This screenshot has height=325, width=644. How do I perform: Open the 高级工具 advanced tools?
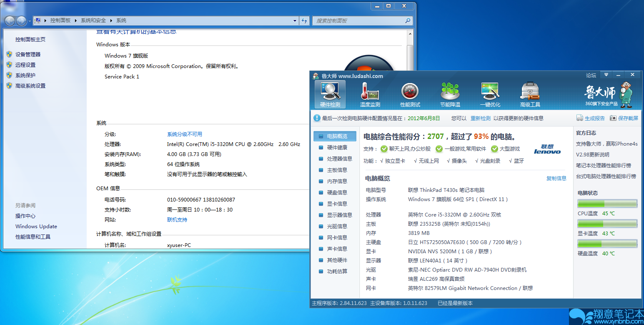(x=530, y=94)
